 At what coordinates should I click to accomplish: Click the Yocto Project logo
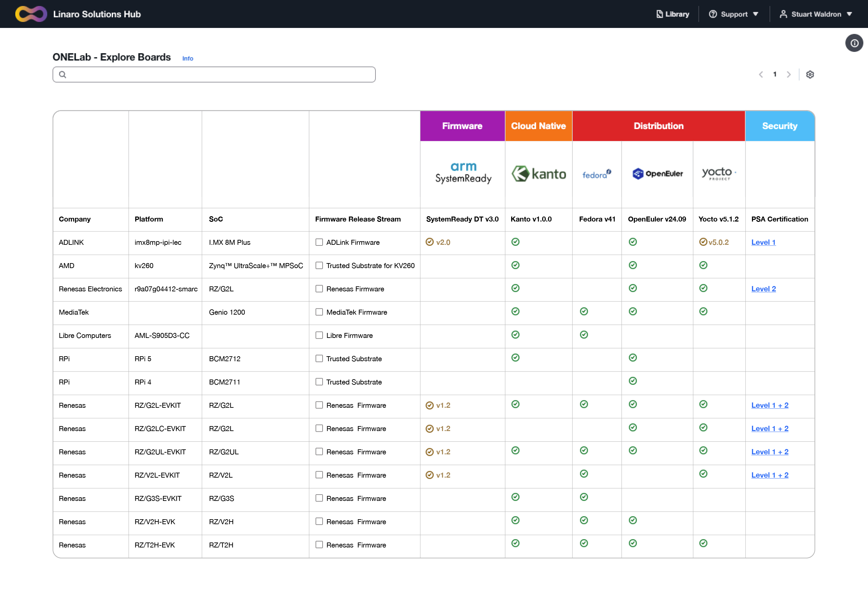point(719,174)
